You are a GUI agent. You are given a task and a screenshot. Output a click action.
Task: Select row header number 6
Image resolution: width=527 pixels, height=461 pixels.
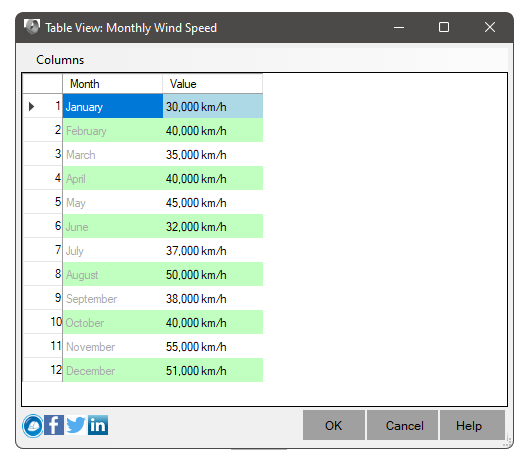[x=43, y=226]
